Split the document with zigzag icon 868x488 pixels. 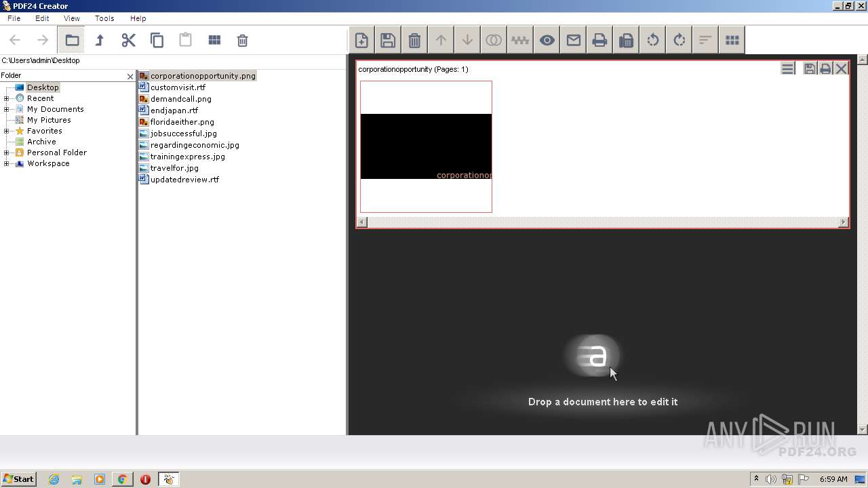(x=520, y=41)
